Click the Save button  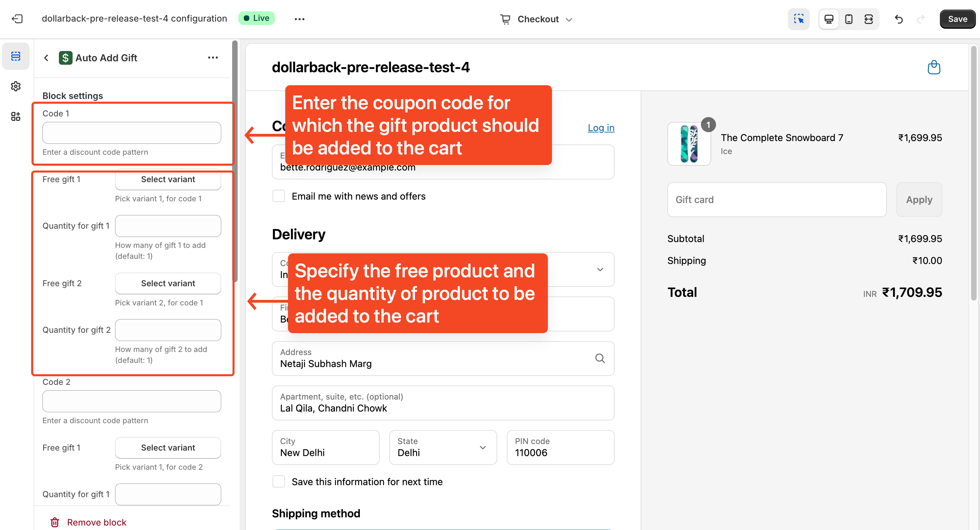(957, 19)
